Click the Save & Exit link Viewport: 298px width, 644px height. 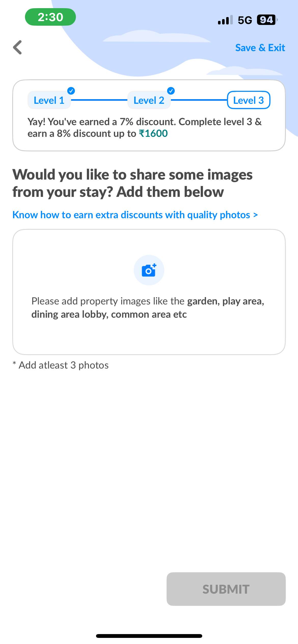pos(260,48)
